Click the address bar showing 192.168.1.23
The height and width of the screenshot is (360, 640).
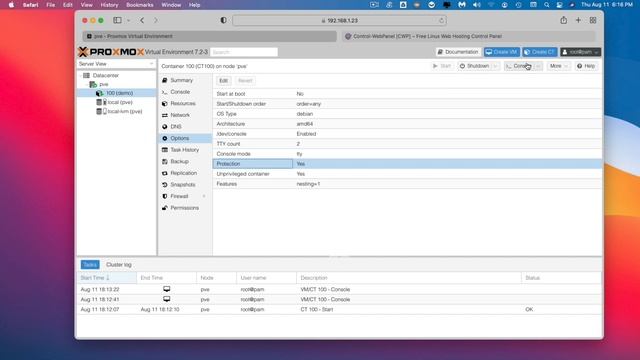(x=339, y=20)
